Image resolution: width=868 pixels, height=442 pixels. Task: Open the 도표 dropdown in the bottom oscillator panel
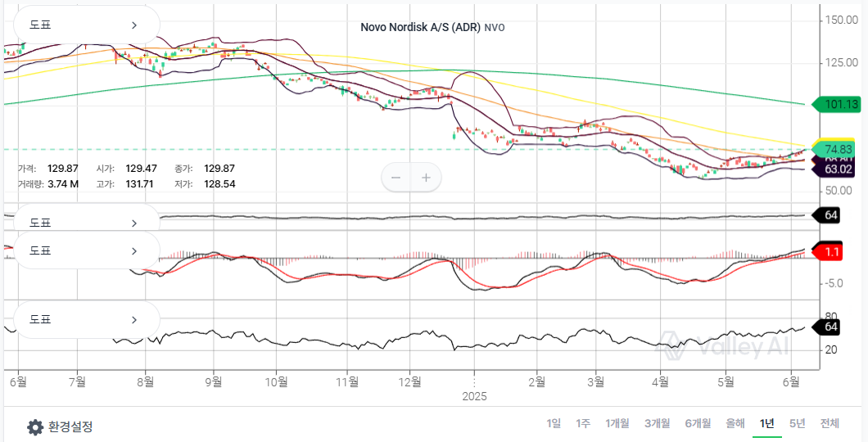tap(82, 319)
